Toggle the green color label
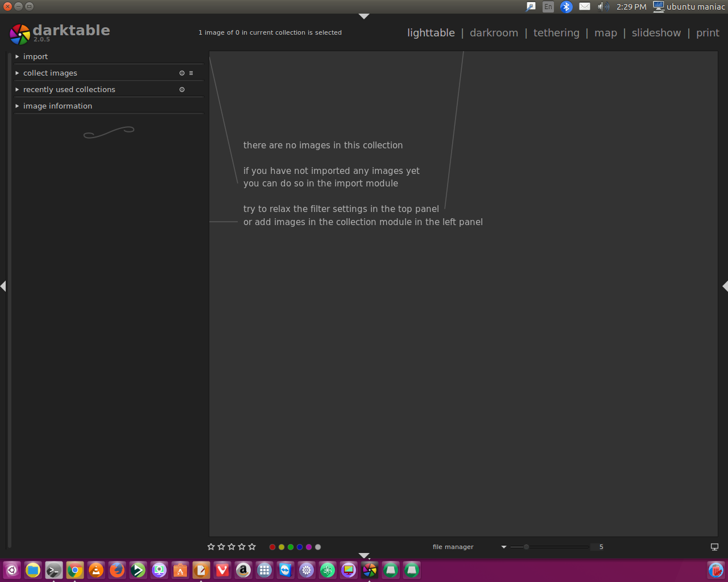Image resolution: width=728 pixels, height=582 pixels. point(291,547)
